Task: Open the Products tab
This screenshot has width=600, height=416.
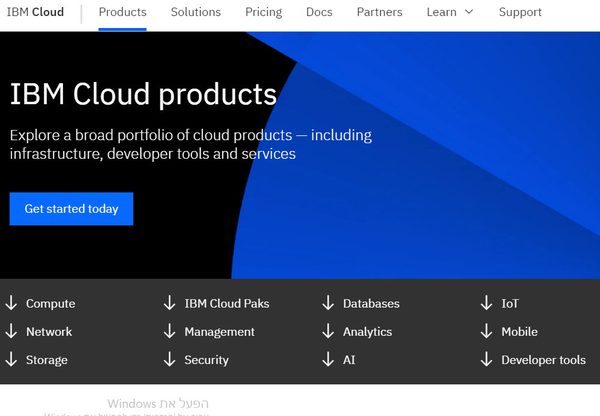Action: (x=122, y=12)
